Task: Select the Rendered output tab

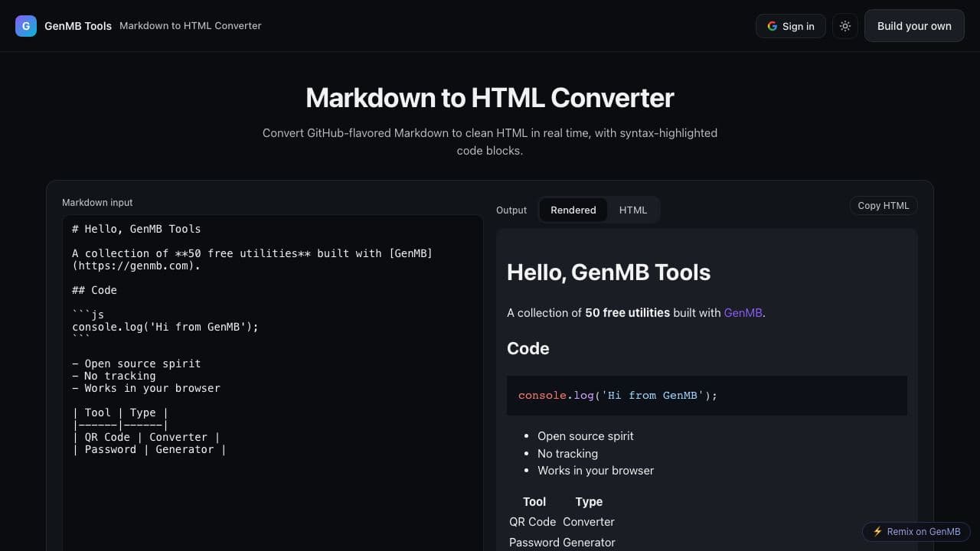Action: click(x=573, y=210)
